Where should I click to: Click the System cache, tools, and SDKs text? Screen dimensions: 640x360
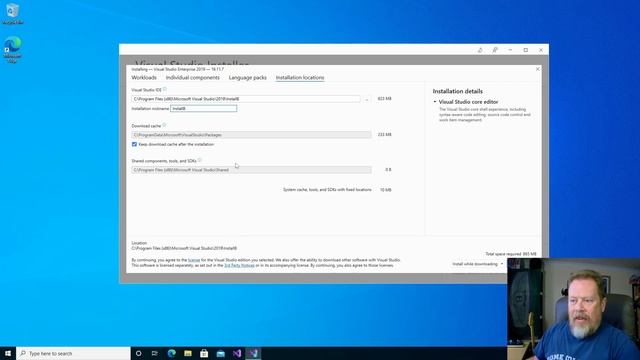click(327, 190)
